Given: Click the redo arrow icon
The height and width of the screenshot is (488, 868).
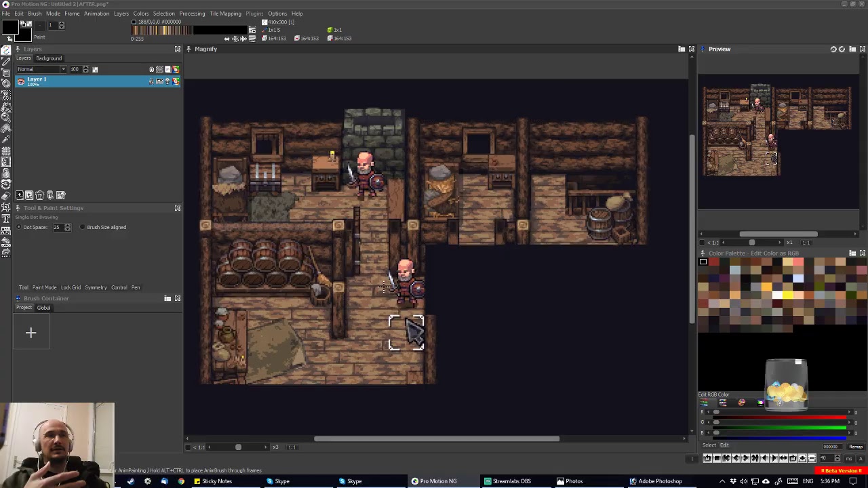Looking at the screenshot, I should (x=6, y=251).
